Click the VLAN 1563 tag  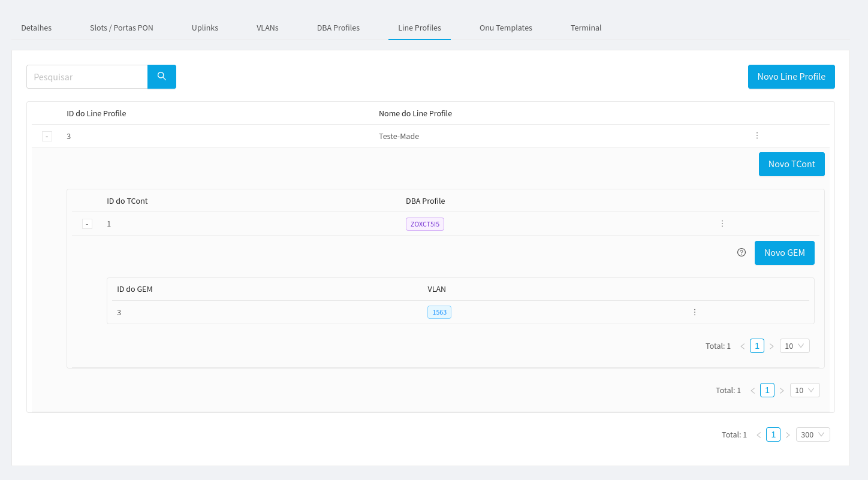point(439,312)
